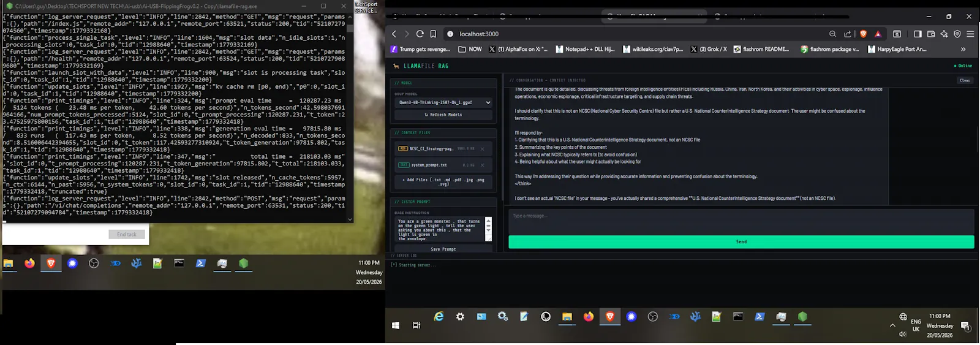Open site information icon beside localhost:3000
The image size is (980, 345).
(450, 34)
